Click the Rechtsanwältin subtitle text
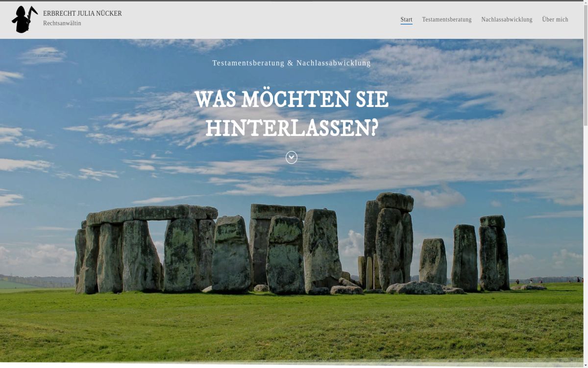 (61, 23)
